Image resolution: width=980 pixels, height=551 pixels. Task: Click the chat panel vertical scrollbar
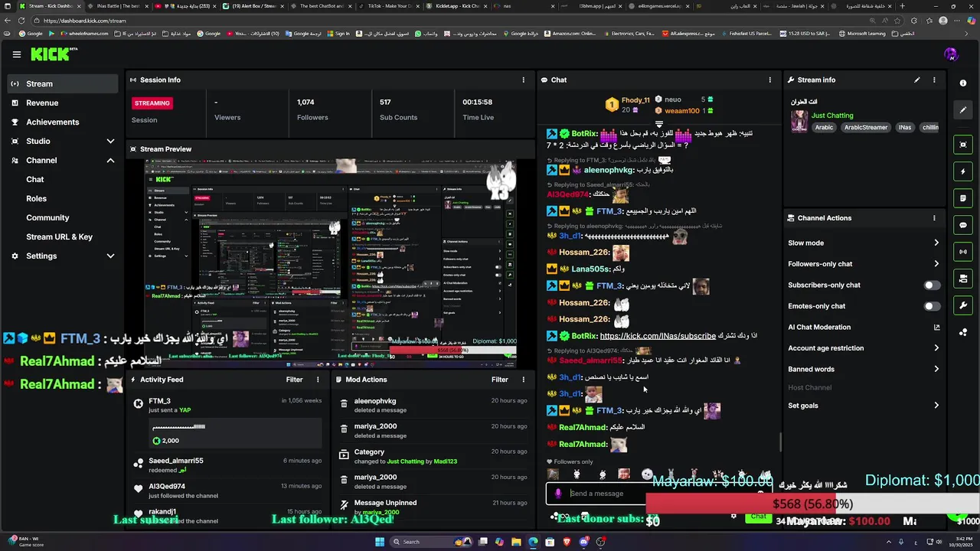pos(780,442)
